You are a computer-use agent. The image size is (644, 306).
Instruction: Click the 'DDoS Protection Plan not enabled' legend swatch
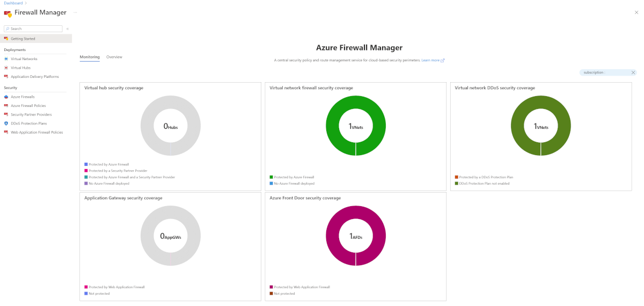(x=457, y=184)
